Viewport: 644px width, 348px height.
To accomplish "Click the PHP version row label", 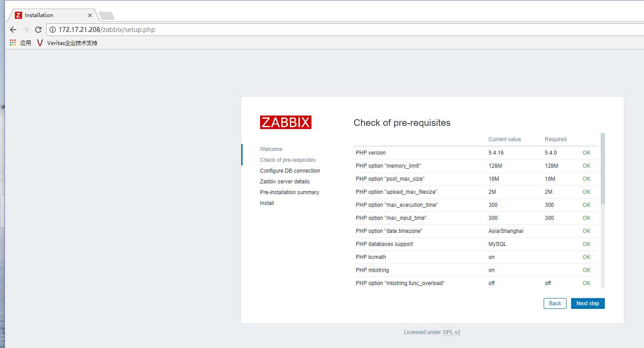I will point(370,153).
